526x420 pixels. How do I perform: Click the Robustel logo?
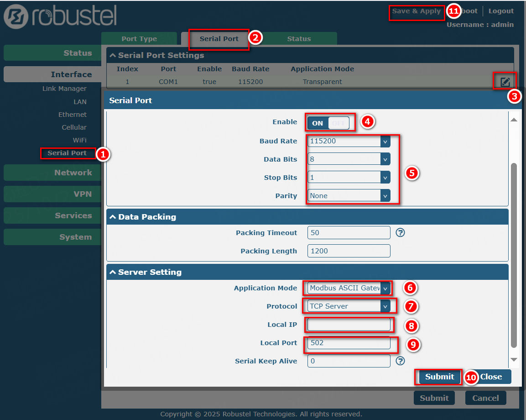point(60,17)
